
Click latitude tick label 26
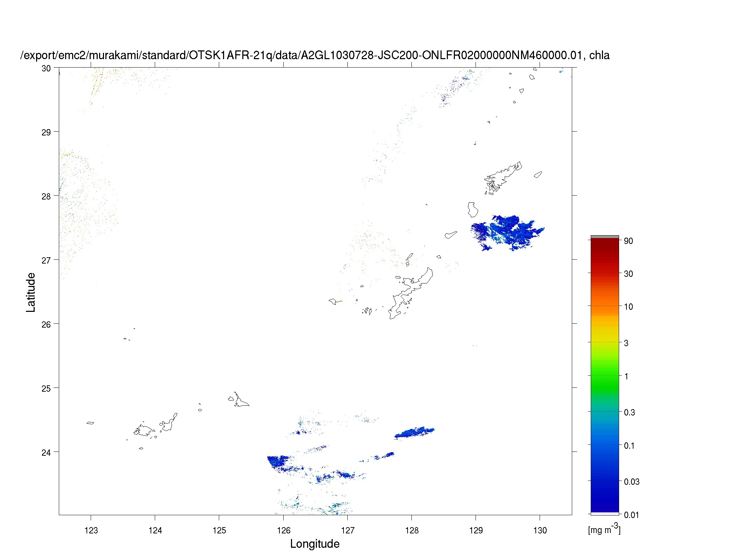[46, 324]
